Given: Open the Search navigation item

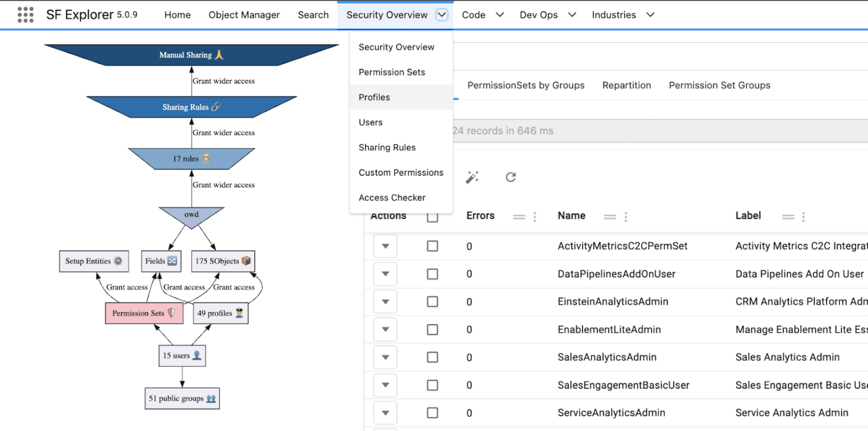Looking at the screenshot, I should coord(313,15).
